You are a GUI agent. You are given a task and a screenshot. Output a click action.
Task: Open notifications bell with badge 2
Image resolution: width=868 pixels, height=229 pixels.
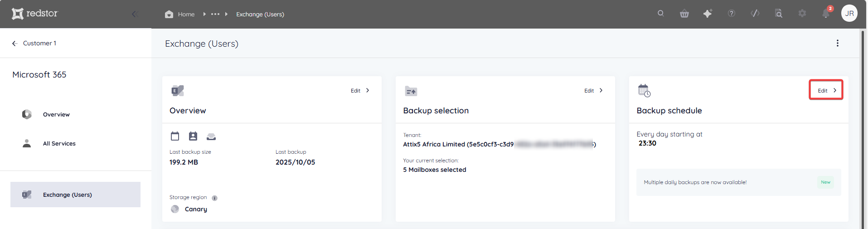click(x=826, y=13)
